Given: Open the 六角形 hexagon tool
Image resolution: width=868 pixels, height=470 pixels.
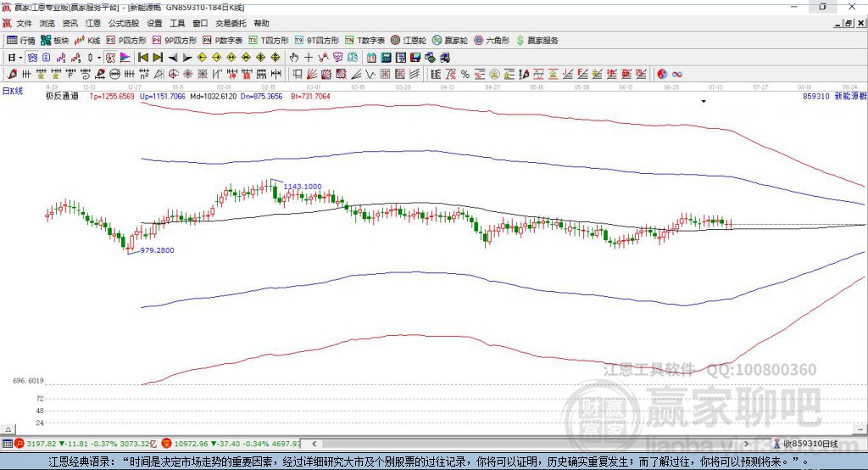Looking at the screenshot, I should click(492, 41).
